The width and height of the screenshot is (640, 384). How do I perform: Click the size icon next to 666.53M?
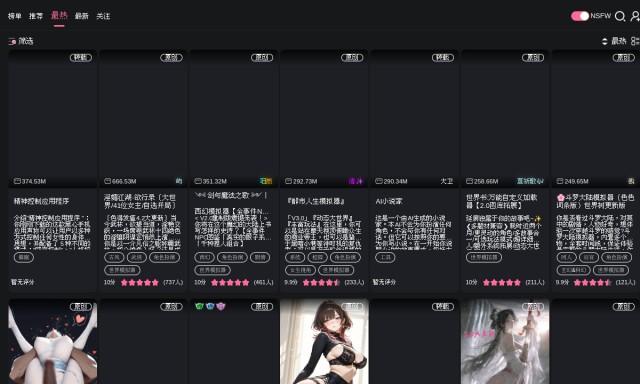tap(107, 181)
